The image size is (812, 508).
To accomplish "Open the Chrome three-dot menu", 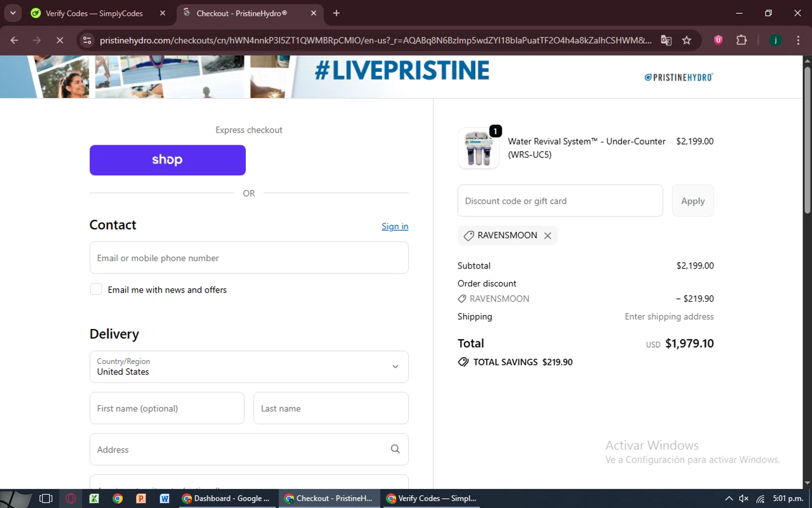I will (798, 40).
